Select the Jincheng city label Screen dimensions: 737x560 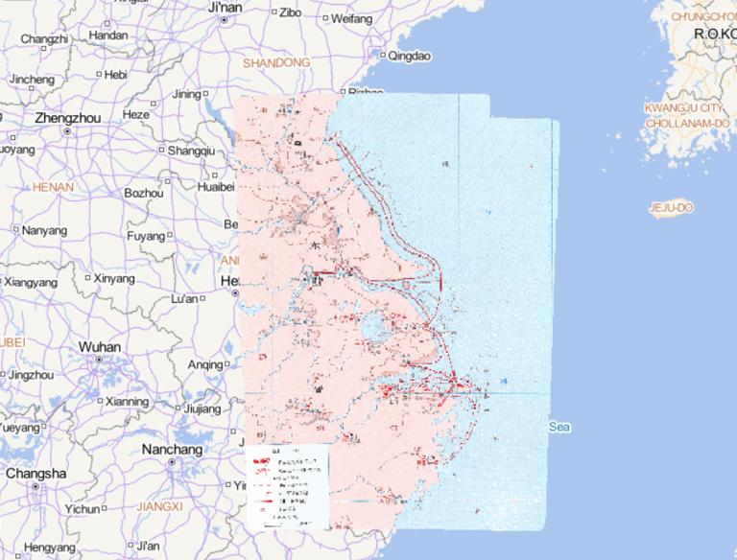pyautogui.click(x=32, y=80)
